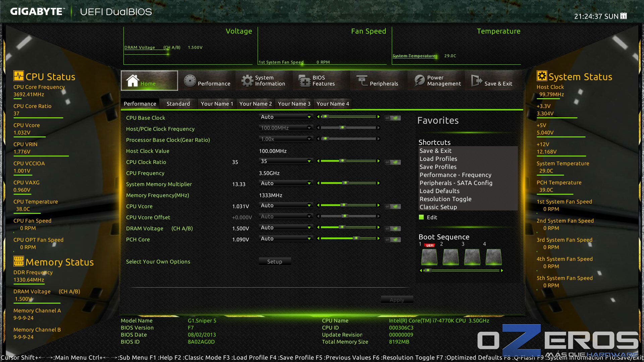Image resolution: width=644 pixels, height=362 pixels.
Task: Click the System Information gear icon
Action: 248,81
